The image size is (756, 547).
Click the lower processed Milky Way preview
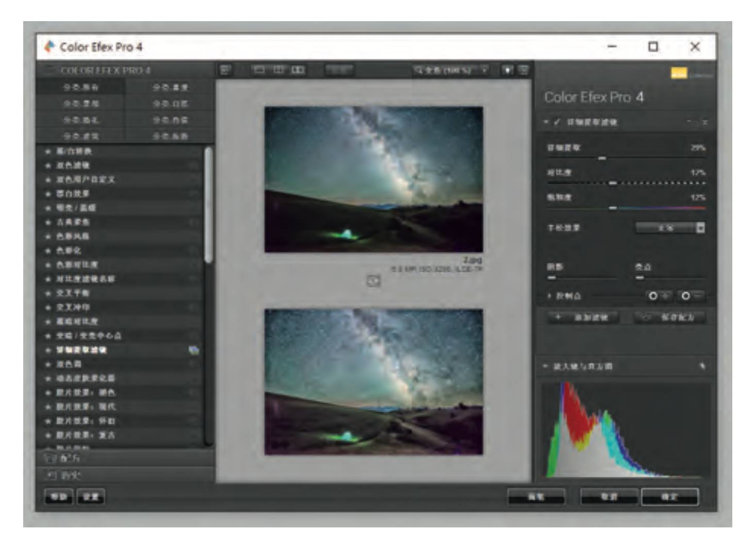click(373, 382)
